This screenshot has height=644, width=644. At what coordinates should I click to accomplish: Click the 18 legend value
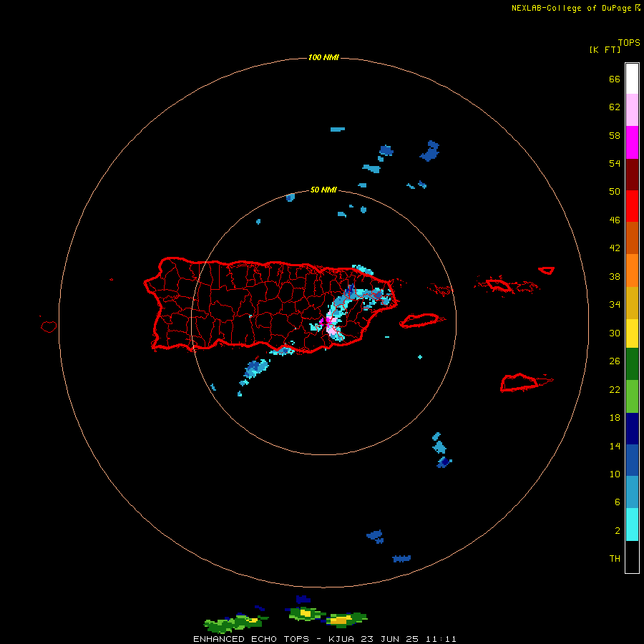[615, 418]
